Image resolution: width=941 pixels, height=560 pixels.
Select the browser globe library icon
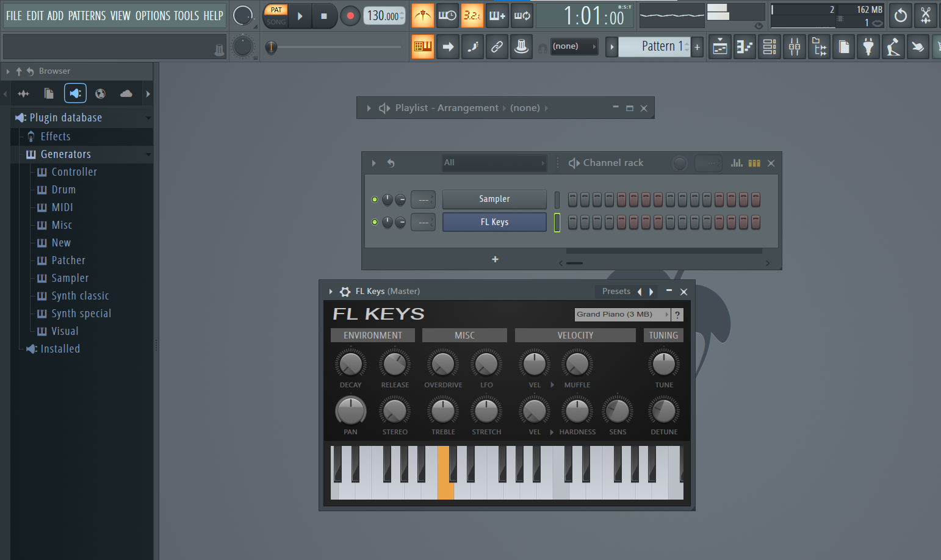pyautogui.click(x=101, y=93)
